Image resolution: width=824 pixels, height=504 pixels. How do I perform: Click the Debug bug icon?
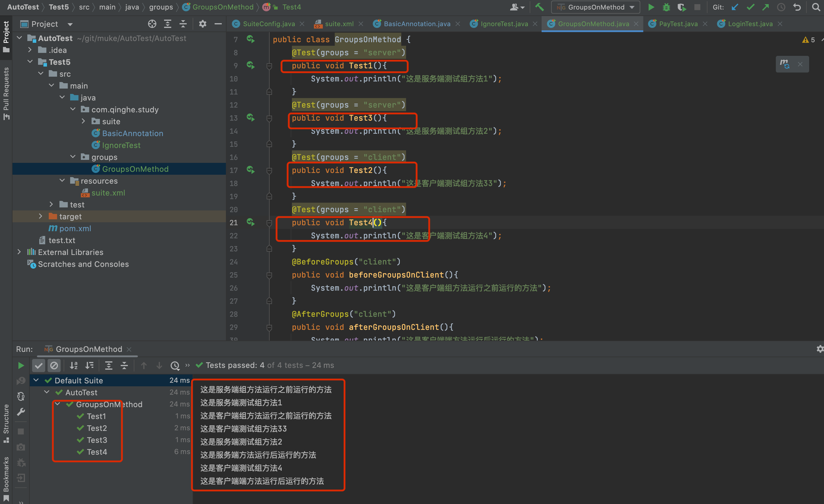tap(666, 7)
